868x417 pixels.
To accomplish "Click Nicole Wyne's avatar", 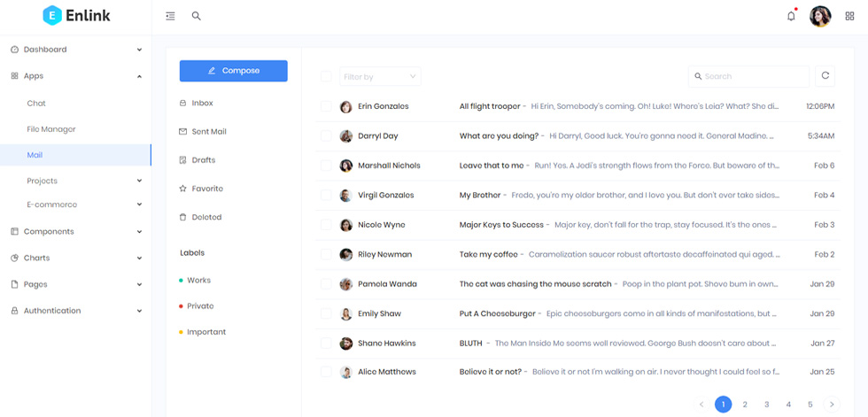I will coord(346,225).
